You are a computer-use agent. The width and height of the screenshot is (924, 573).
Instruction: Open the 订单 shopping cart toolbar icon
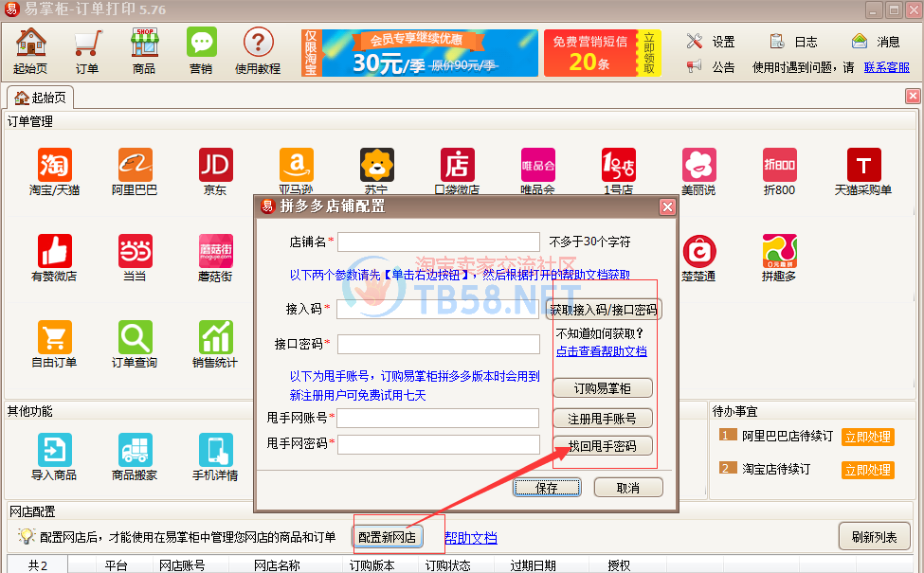(87, 51)
